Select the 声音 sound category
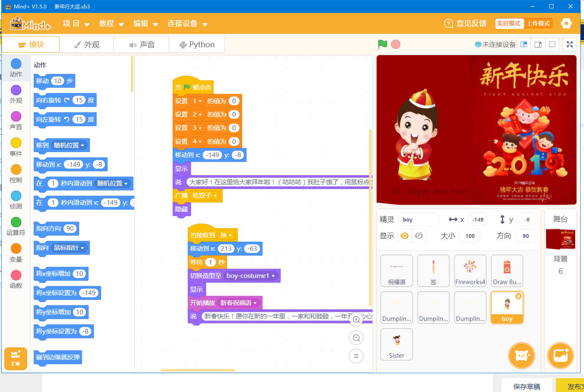 tap(16, 121)
